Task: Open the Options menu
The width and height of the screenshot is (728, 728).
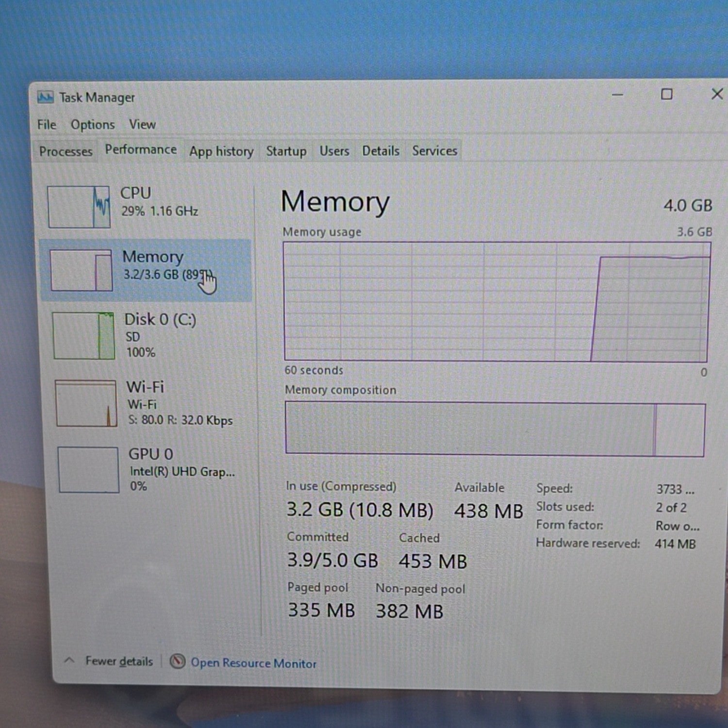Action: [x=93, y=125]
